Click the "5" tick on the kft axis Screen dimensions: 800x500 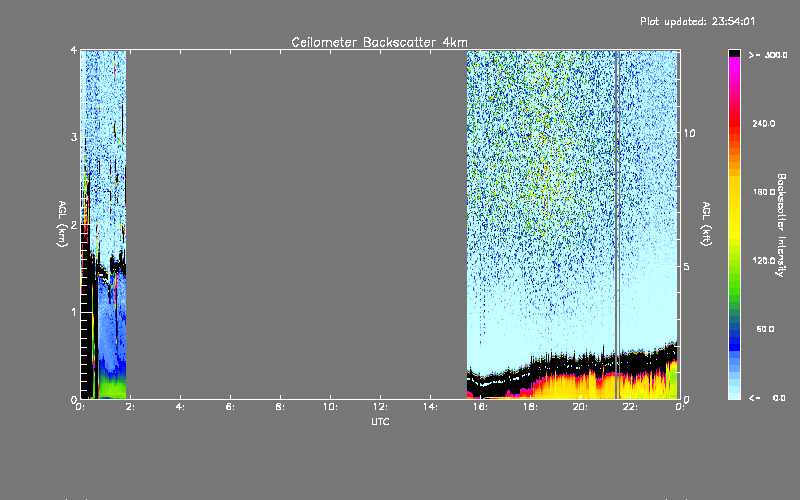click(686, 267)
